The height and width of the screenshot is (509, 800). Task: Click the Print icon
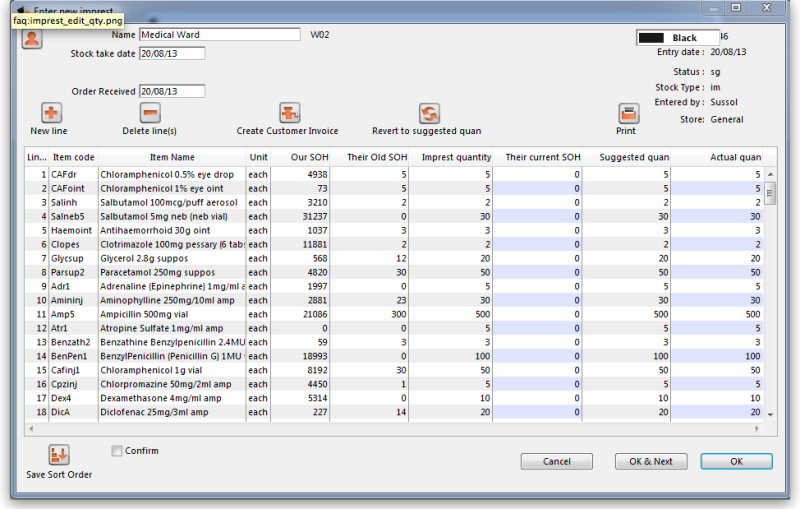[628, 113]
